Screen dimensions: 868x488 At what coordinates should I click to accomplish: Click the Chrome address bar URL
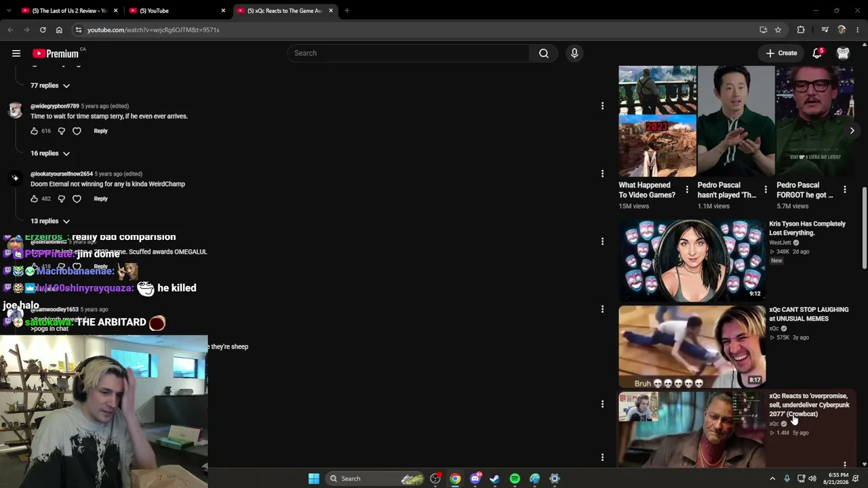tap(153, 30)
